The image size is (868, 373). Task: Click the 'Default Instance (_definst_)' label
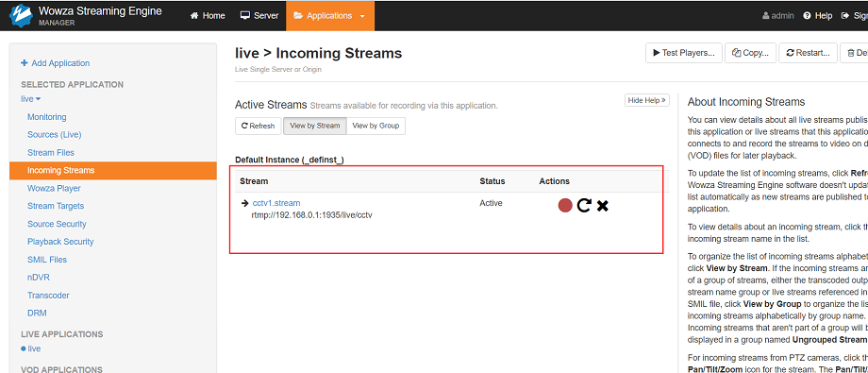[290, 160]
